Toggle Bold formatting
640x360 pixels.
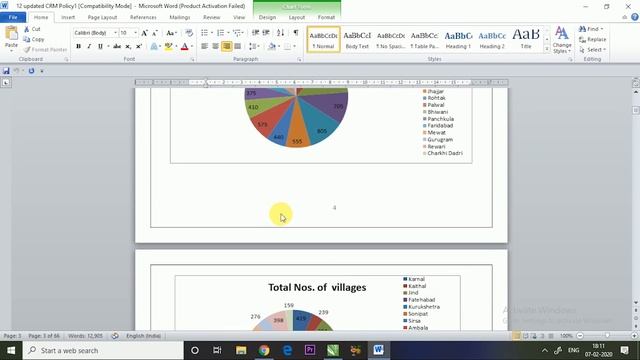78,46
